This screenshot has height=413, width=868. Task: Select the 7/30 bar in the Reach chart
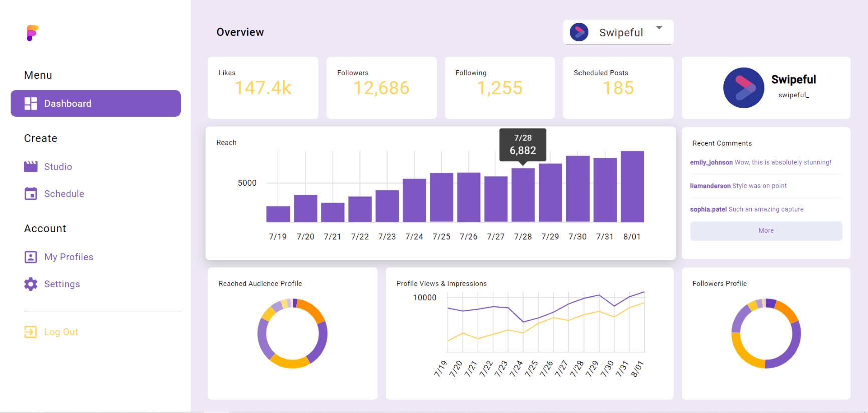pos(577,189)
